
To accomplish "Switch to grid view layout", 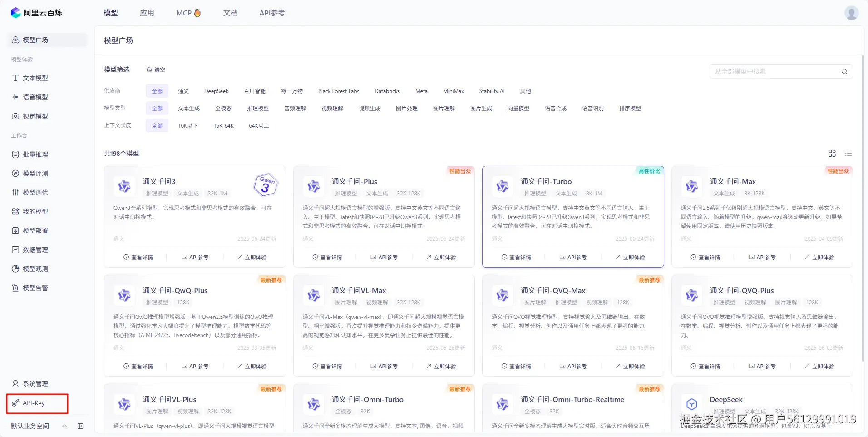I will click(832, 154).
